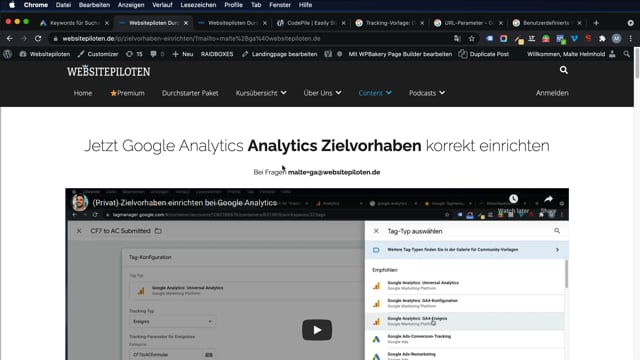The width and height of the screenshot is (640, 360).
Task: Click the translate page icon
Action: pyautogui.click(x=457, y=38)
